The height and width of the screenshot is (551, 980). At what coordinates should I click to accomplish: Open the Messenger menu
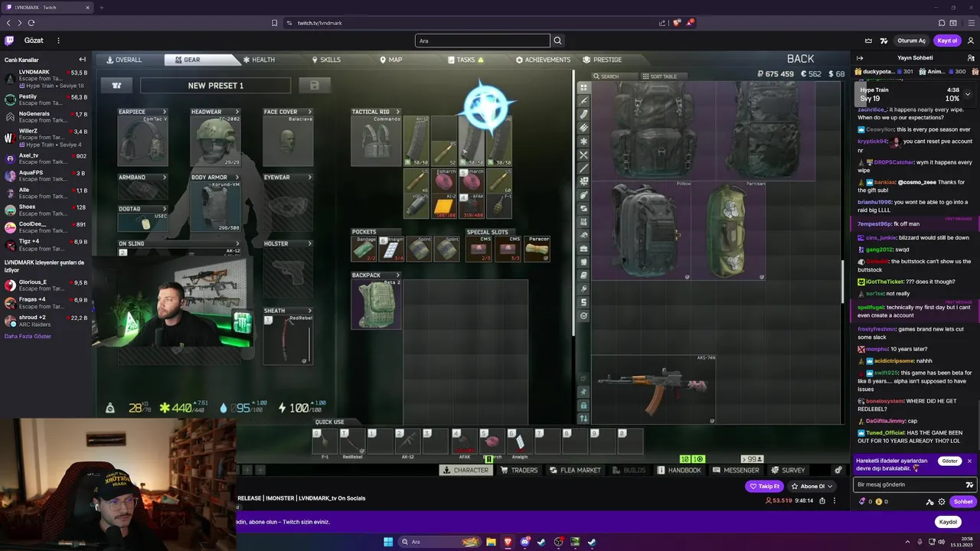pos(736,470)
